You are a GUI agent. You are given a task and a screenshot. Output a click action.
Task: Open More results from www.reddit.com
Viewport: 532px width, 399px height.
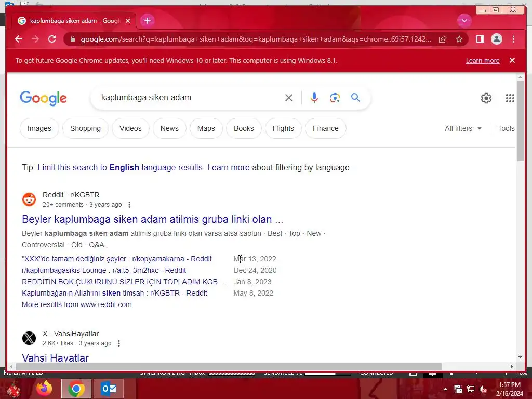pos(77,304)
